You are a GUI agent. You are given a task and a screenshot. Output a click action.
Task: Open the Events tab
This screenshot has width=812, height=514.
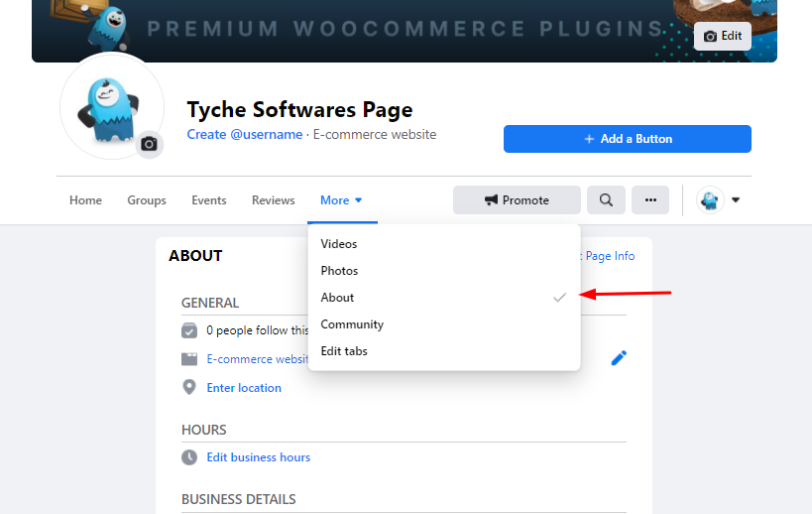[208, 200]
